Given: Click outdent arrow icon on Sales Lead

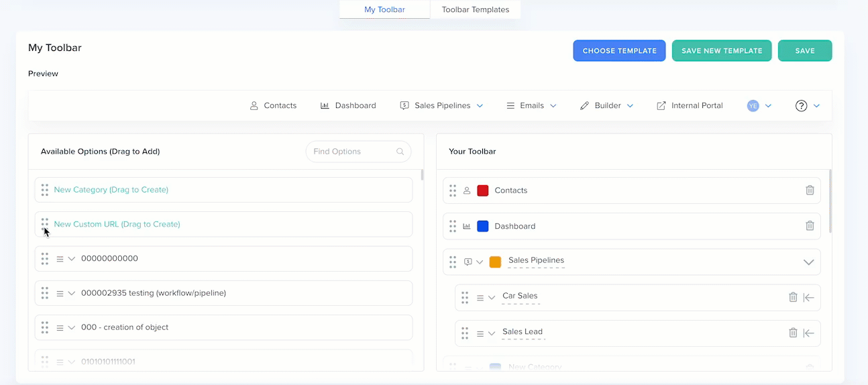Looking at the screenshot, I should [x=809, y=333].
